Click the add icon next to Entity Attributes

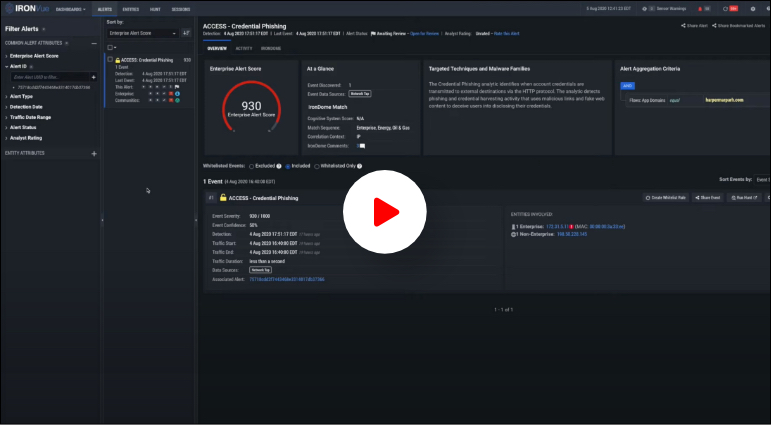click(x=94, y=153)
